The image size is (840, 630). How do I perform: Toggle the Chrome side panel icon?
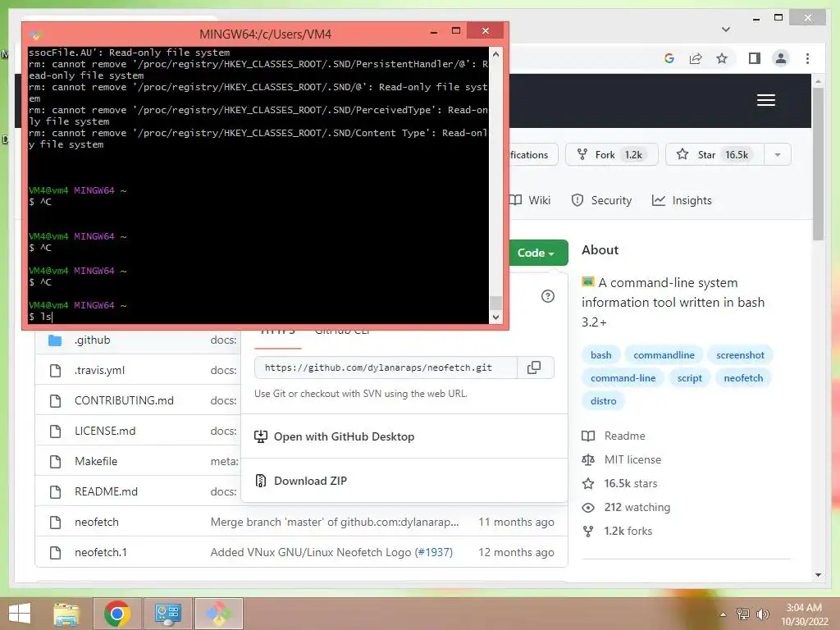point(755,58)
